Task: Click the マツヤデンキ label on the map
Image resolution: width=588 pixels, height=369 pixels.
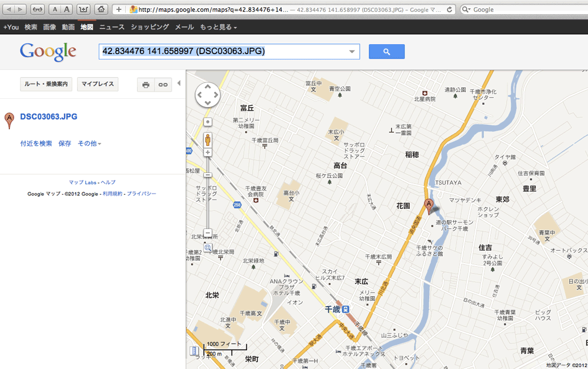Action: click(x=465, y=201)
